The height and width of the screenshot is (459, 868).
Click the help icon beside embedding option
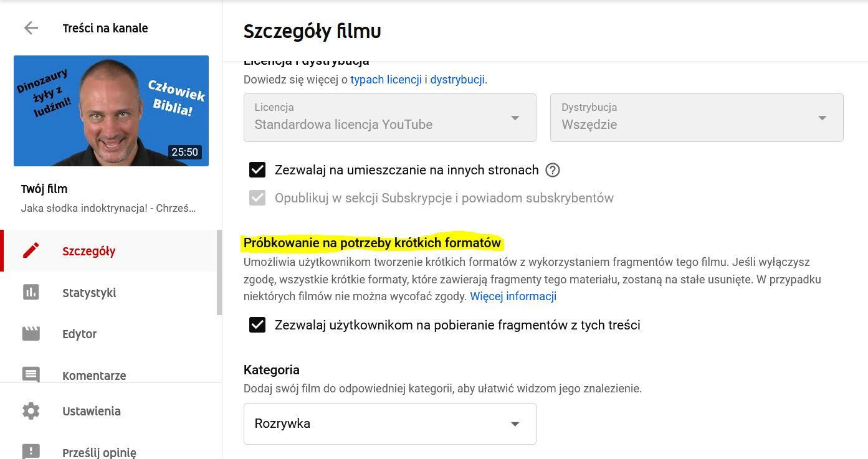pyautogui.click(x=553, y=170)
